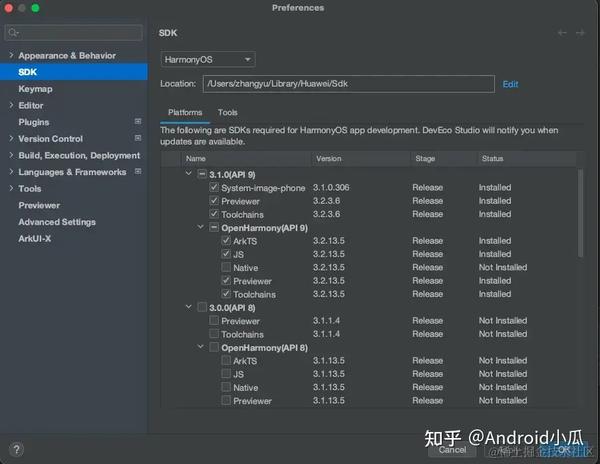Check JS version 3.1.13.5
The width and height of the screenshot is (600, 464).
point(226,374)
